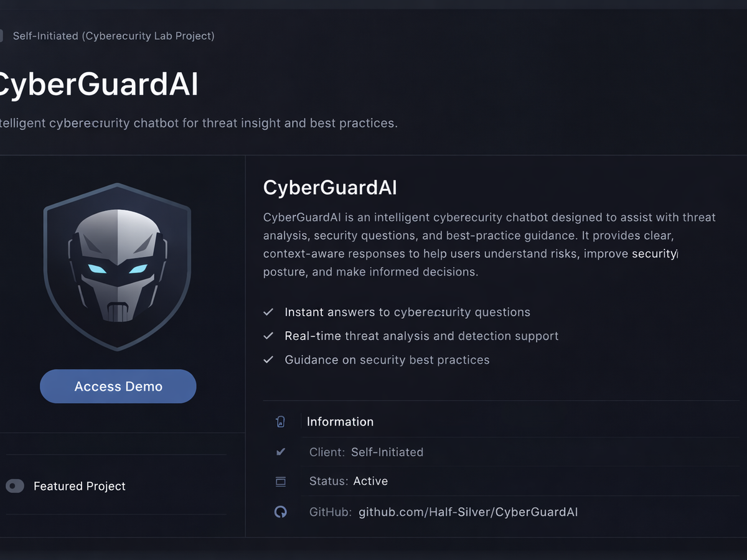Click the checkmark icon beside the Client row
The width and height of the screenshot is (747, 560).
click(x=281, y=452)
